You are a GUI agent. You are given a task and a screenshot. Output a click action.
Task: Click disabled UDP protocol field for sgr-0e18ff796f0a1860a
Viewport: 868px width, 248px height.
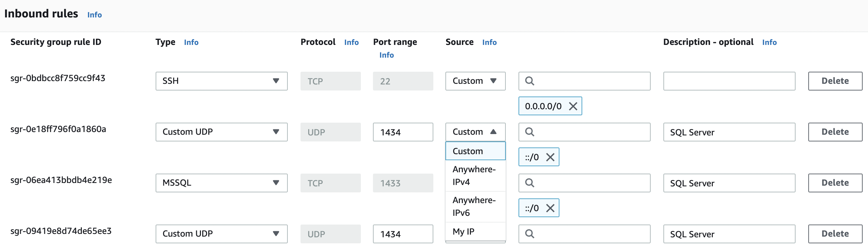[x=330, y=132]
